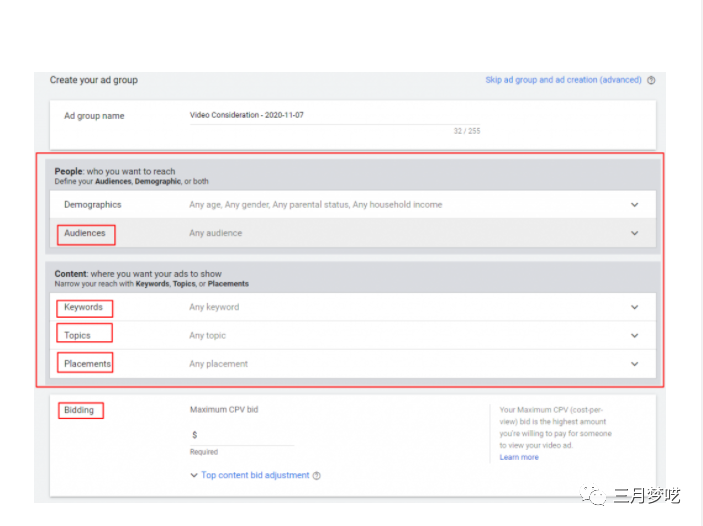Image resolution: width=703 pixels, height=526 pixels.
Task: Click 'People: who you want to reach' heading
Action: tap(115, 171)
